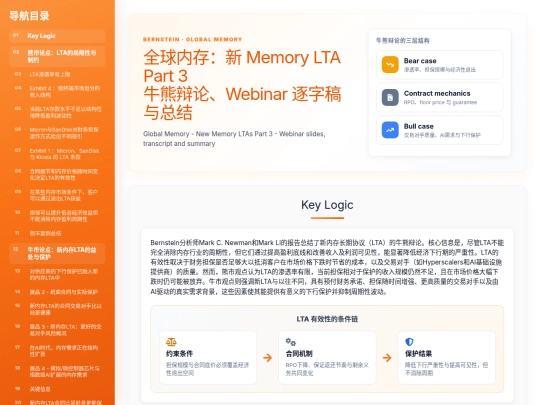Select nav item numbered 13
The width and height of the screenshot is (540, 405).
57,274
